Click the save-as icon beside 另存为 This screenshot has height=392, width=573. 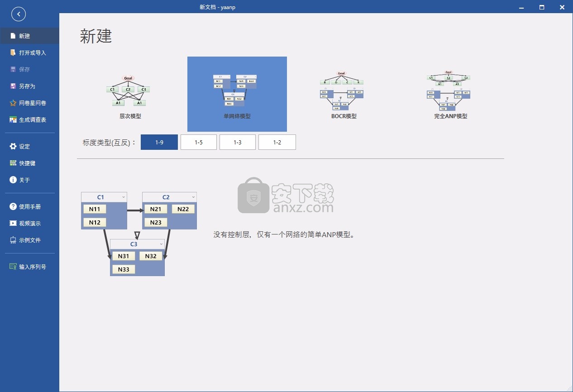pos(13,86)
